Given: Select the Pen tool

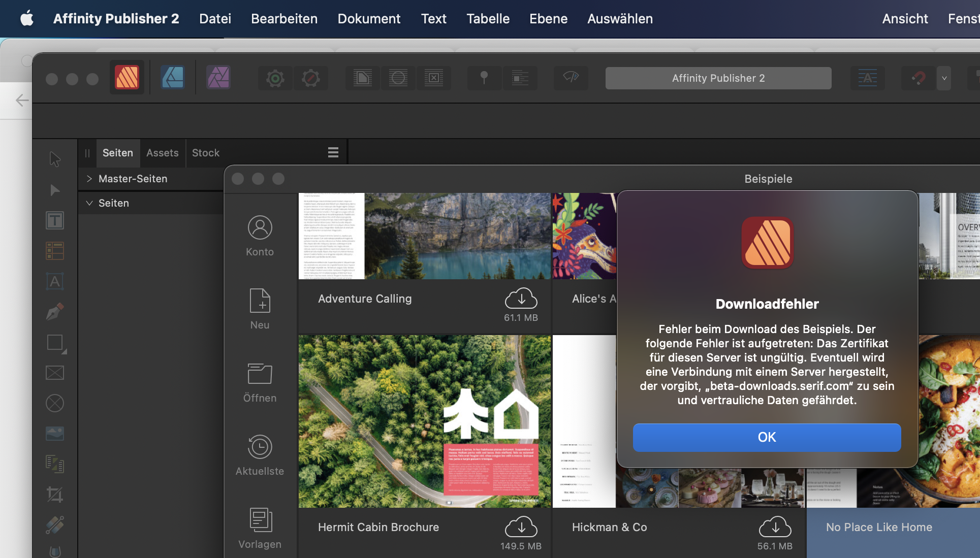Looking at the screenshot, I should click(55, 312).
